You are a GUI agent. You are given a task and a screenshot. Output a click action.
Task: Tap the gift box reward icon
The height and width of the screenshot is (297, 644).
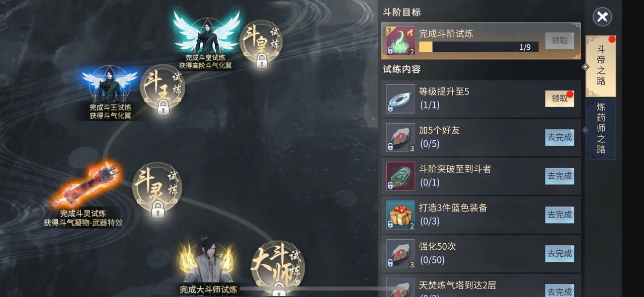click(400, 215)
